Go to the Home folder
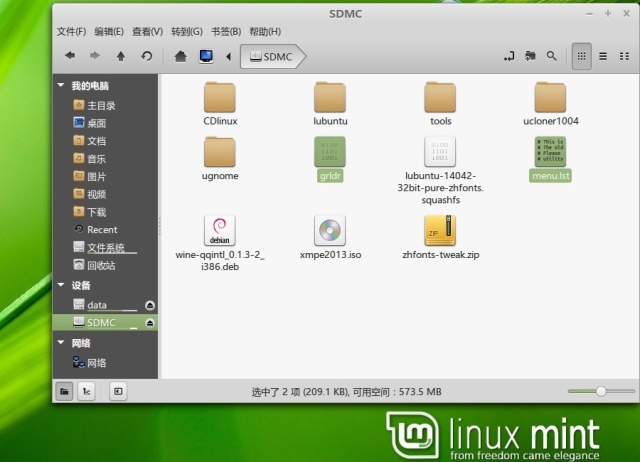The height and width of the screenshot is (462, 640). 180,57
